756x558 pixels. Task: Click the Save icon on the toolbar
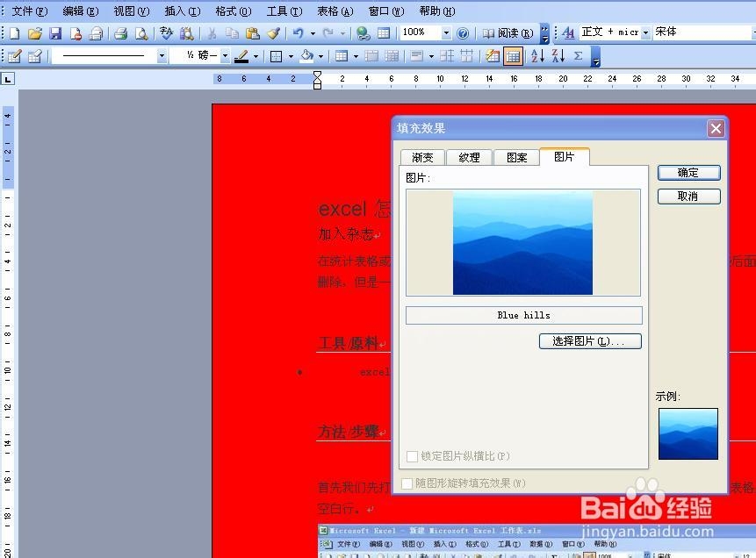tap(55, 33)
